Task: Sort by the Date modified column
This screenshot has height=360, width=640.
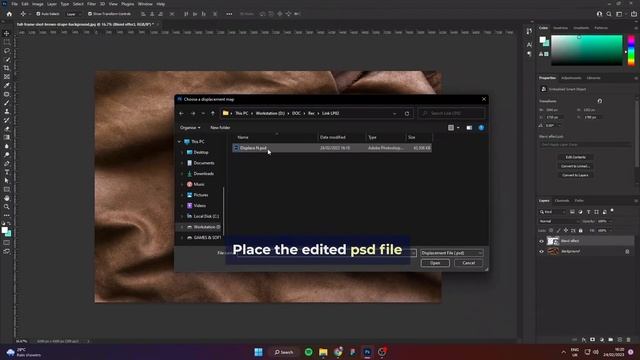Action: point(333,138)
